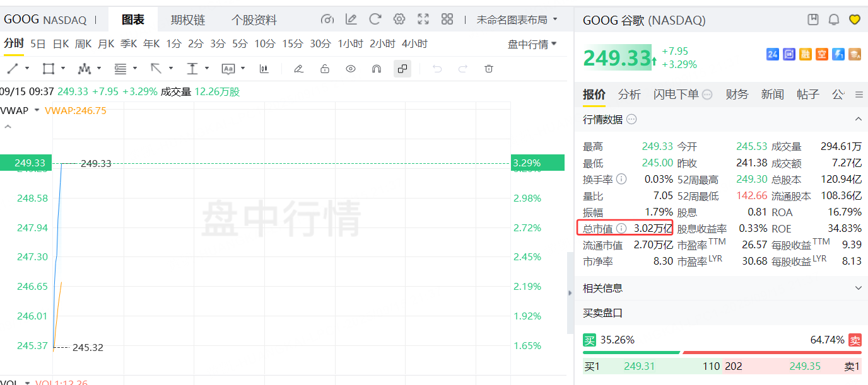Click the 买1 bid price 249.31

pos(639,366)
